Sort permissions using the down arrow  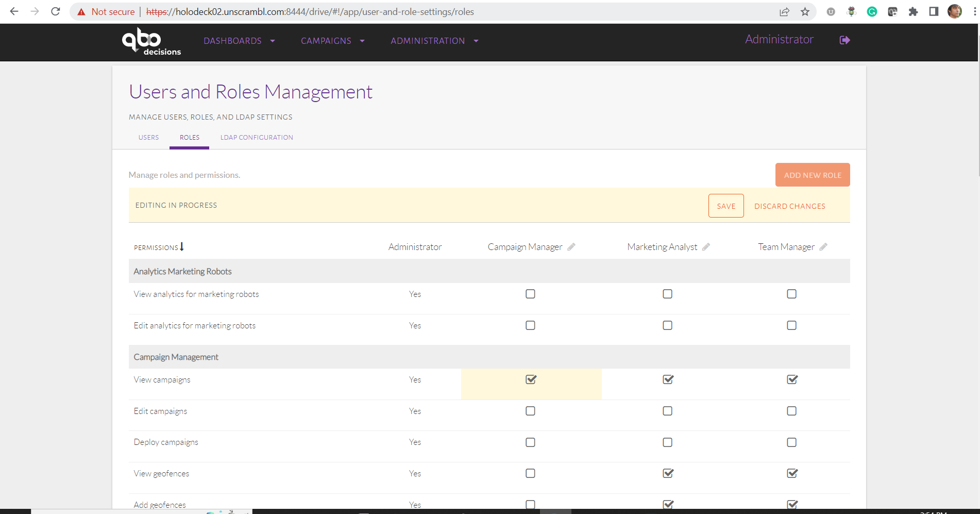click(x=182, y=247)
